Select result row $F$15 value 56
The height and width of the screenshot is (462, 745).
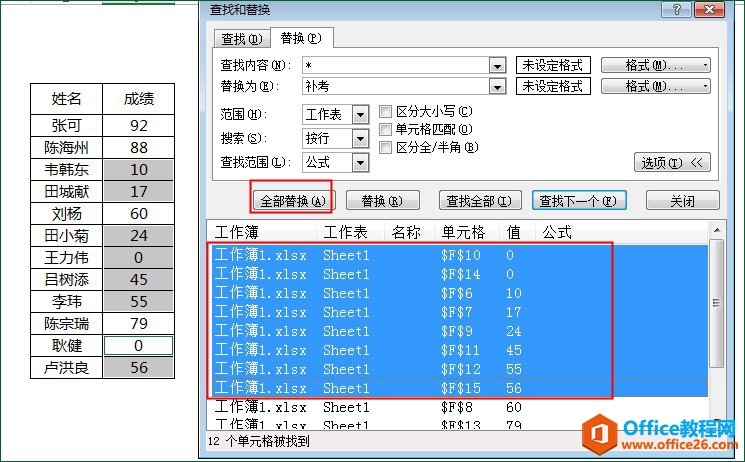[x=458, y=388]
